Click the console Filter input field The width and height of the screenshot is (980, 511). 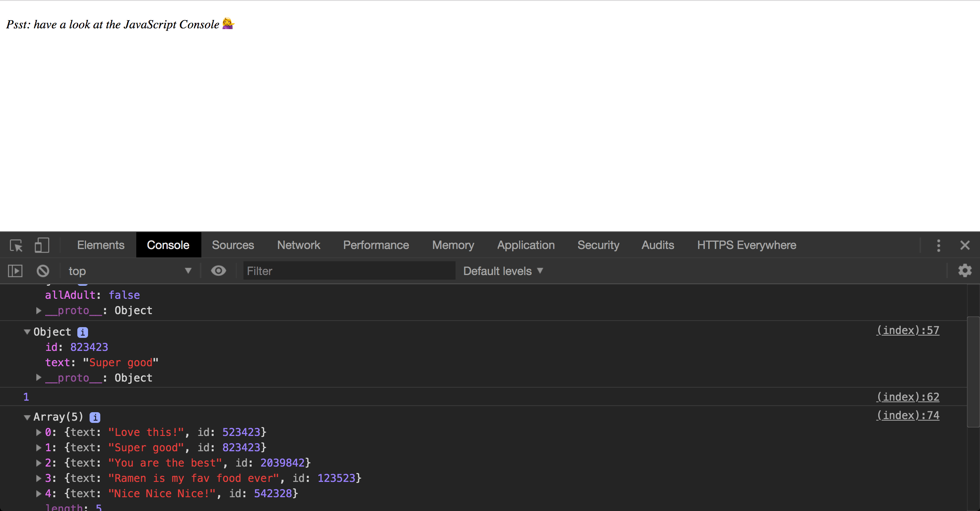point(348,271)
